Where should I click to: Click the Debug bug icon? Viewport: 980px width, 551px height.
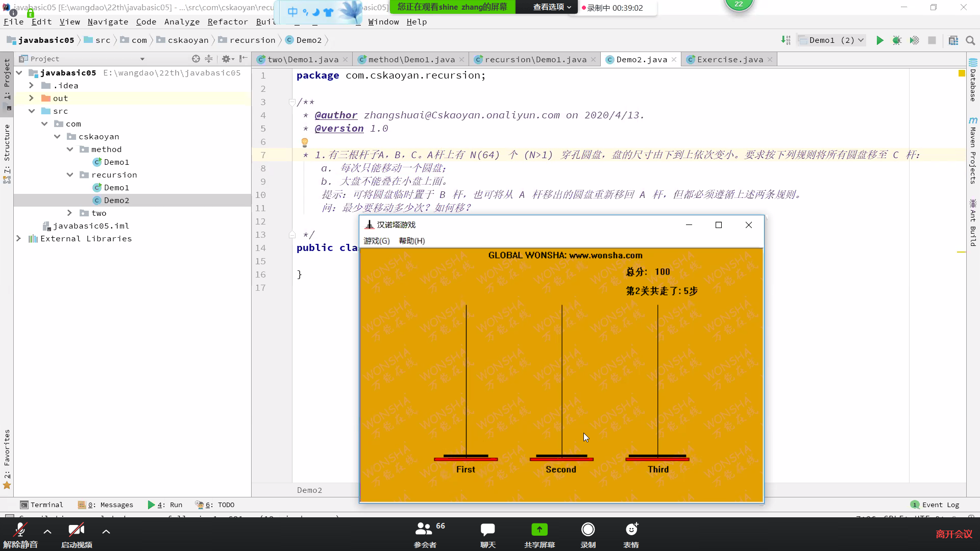[897, 40]
